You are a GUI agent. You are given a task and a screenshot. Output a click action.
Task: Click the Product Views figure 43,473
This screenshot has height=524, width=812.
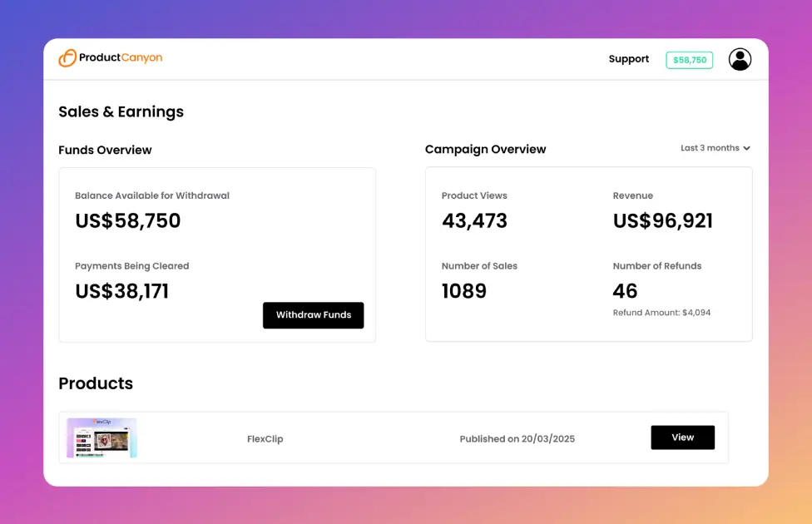(474, 220)
